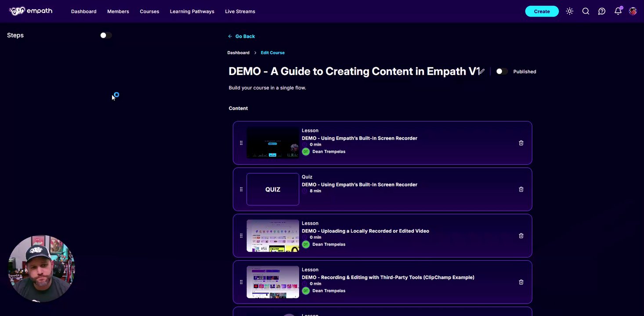Delete the Uploading a Locally Recorded Video lesson
644x316 pixels.
(x=521, y=236)
